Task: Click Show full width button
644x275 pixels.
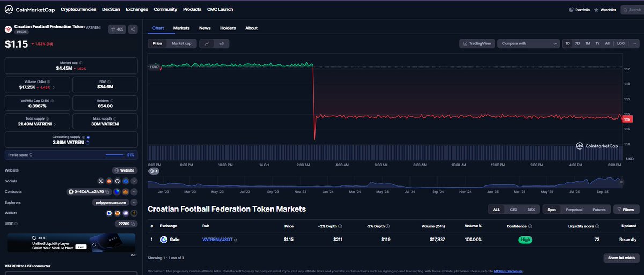Action: [621, 258]
